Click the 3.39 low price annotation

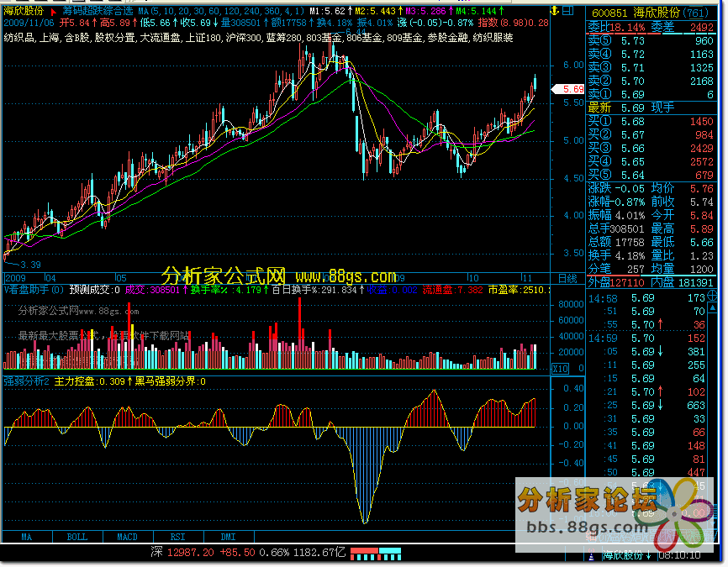coord(30,265)
